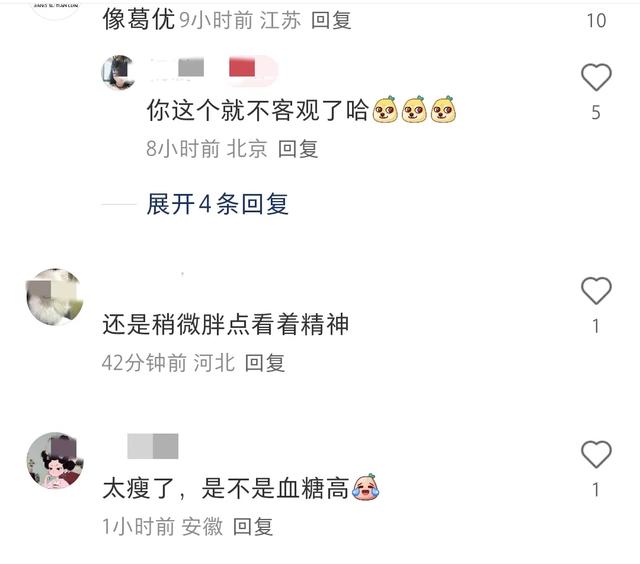Reply to the 42分钟前 河北 comment
This screenshot has height=564, width=640.
(x=264, y=363)
